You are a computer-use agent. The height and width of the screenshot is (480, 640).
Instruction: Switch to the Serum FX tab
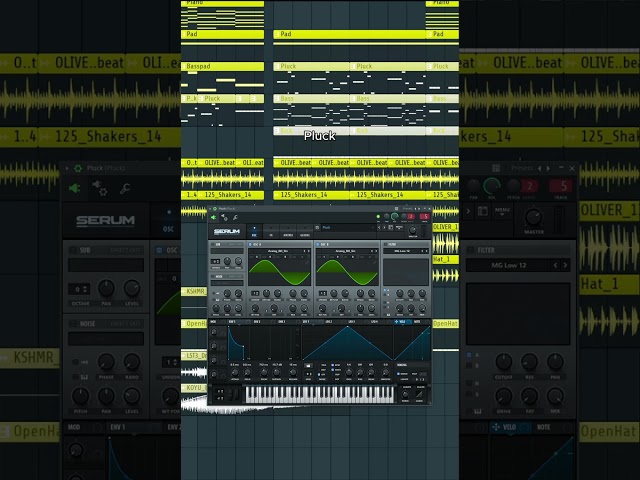click(271, 231)
